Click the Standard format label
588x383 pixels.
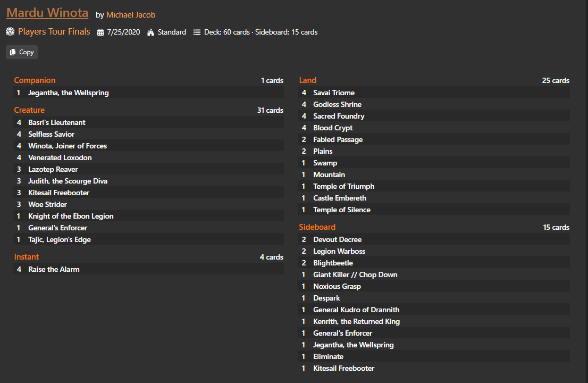pos(172,32)
